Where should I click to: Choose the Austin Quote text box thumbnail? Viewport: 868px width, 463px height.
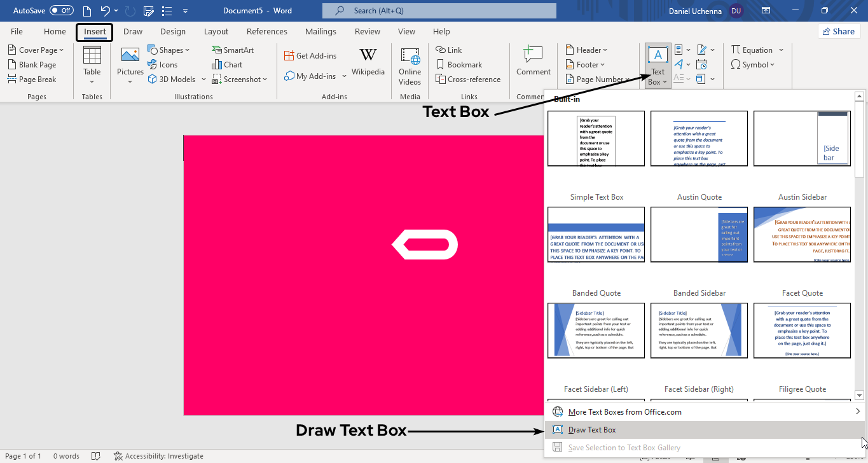[699, 139]
